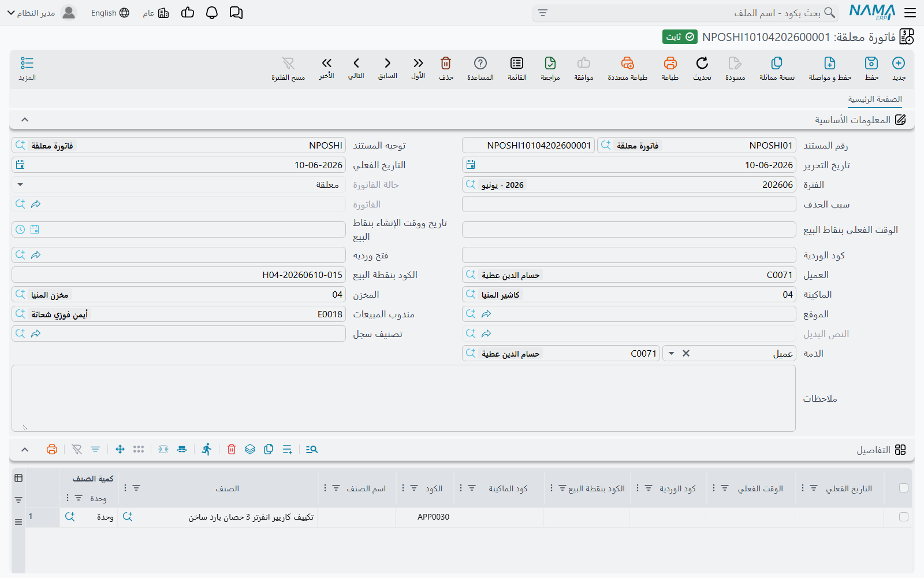Open المساعدة help
Viewport: 924px width, 578px height.
click(x=480, y=68)
